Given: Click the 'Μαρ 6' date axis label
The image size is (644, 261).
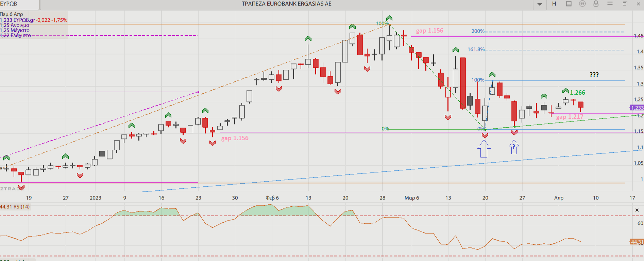Looking at the screenshot, I should 412,198.
